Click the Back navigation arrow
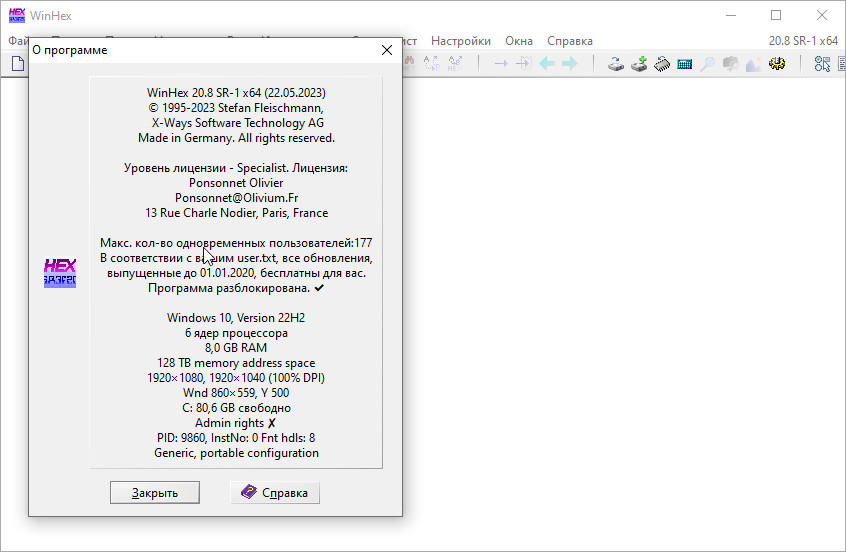This screenshot has height=552, width=846. point(547,64)
